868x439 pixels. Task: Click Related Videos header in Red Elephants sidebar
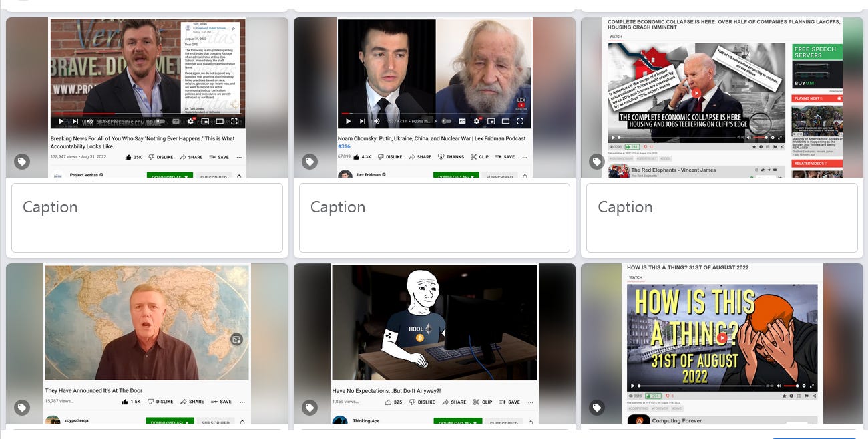(817, 163)
